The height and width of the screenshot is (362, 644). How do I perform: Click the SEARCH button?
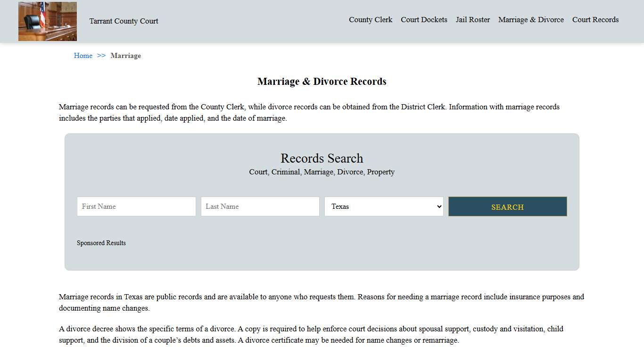pyautogui.click(x=508, y=206)
